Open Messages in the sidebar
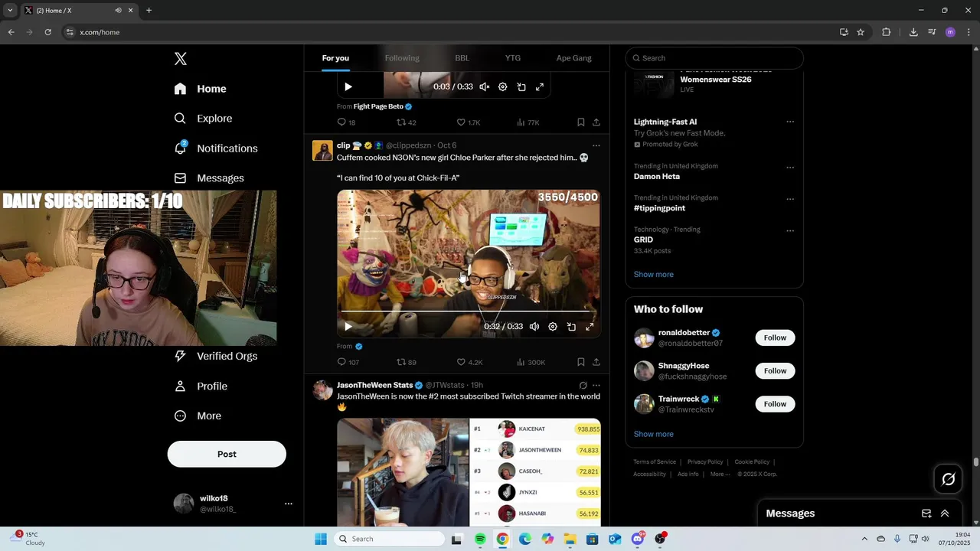Viewport: 980px width, 551px height. tap(209, 178)
